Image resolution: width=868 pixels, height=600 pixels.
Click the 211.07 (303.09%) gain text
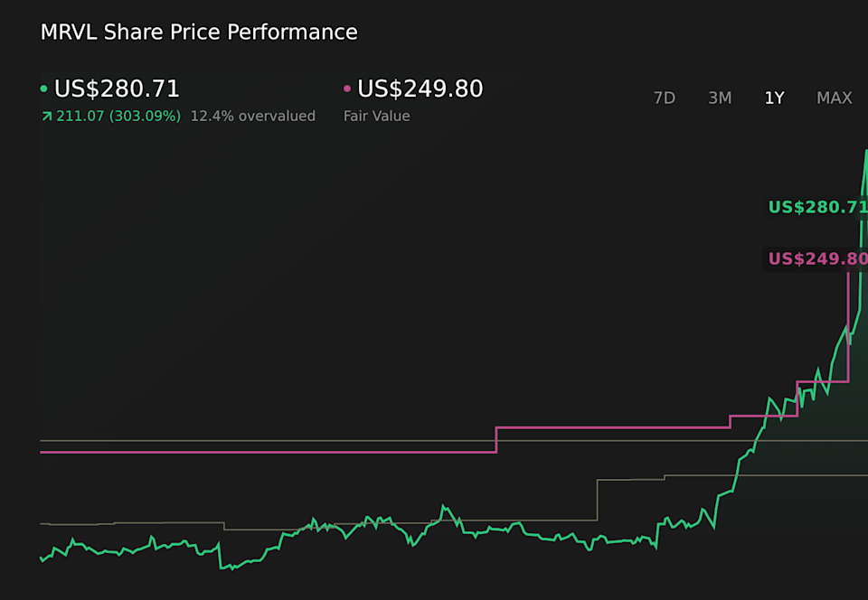118,117
